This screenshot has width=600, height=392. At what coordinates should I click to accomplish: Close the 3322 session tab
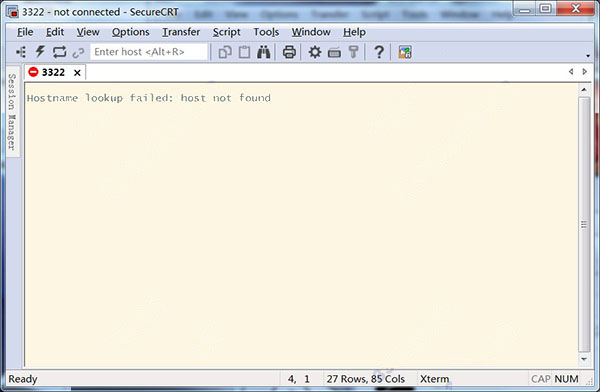(77, 72)
